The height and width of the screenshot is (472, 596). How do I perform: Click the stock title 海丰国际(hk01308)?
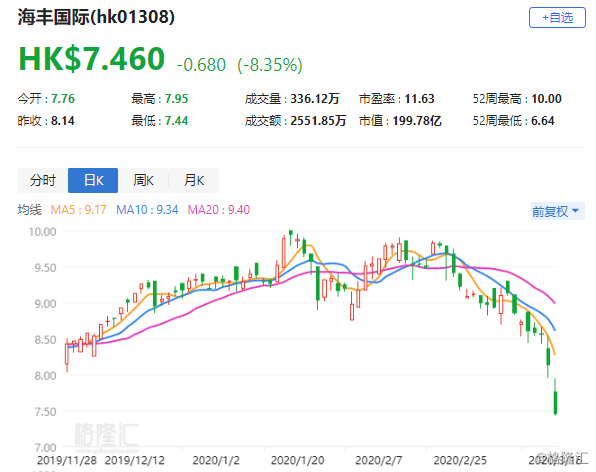pyautogui.click(x=96, y=17)
